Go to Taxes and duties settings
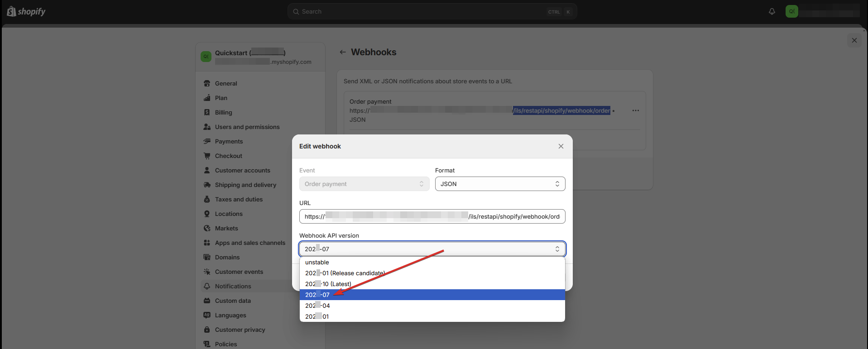Viewport: 868px width, 349px height. [239, 199]
